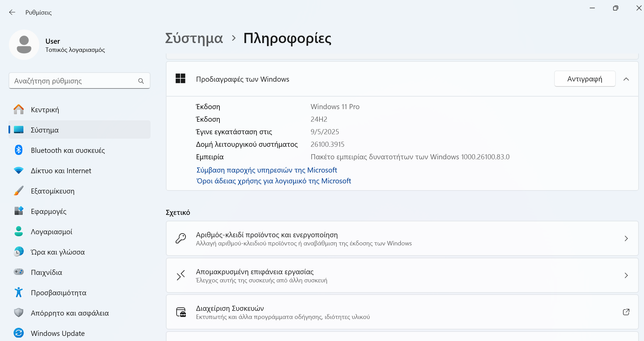Click the Εμπειρία label
The width and height of the screenshot is (644, 341).
pyautogui.click(x=210, y=157)
